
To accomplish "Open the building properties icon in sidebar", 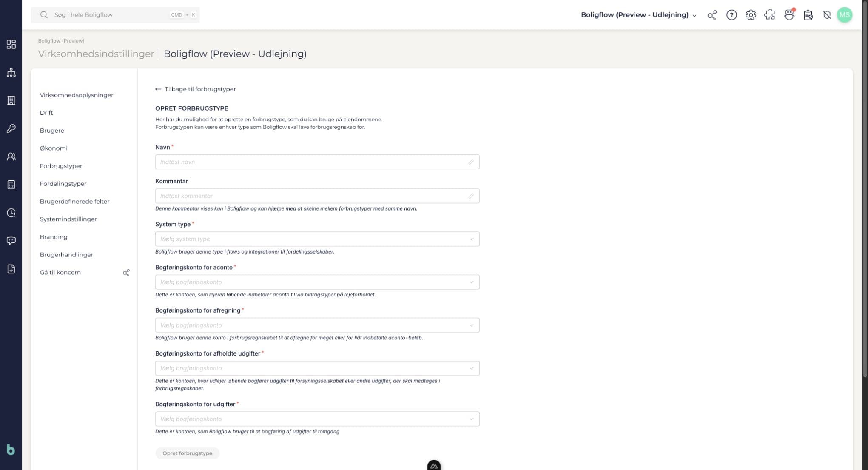I will click(11, 100).
